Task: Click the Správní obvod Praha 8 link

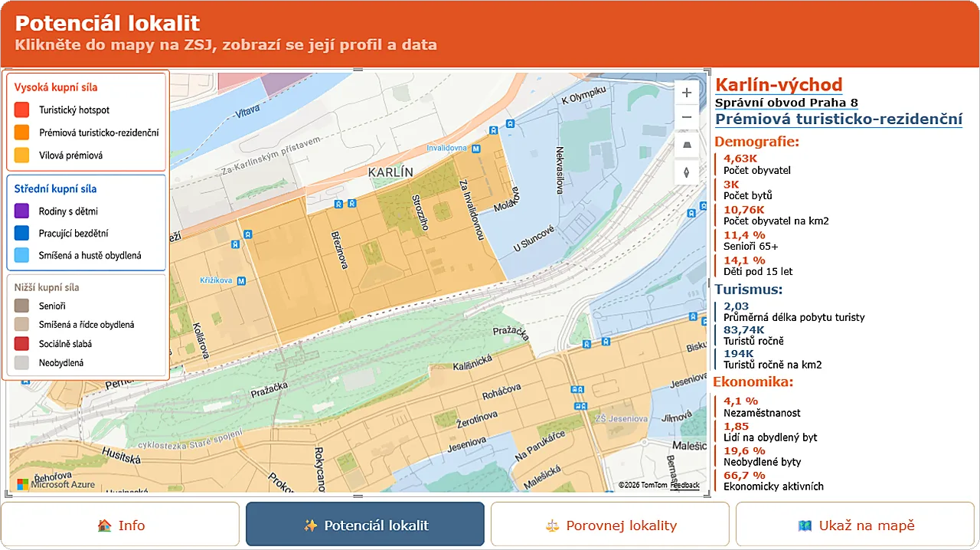Action: click(786, 103)
